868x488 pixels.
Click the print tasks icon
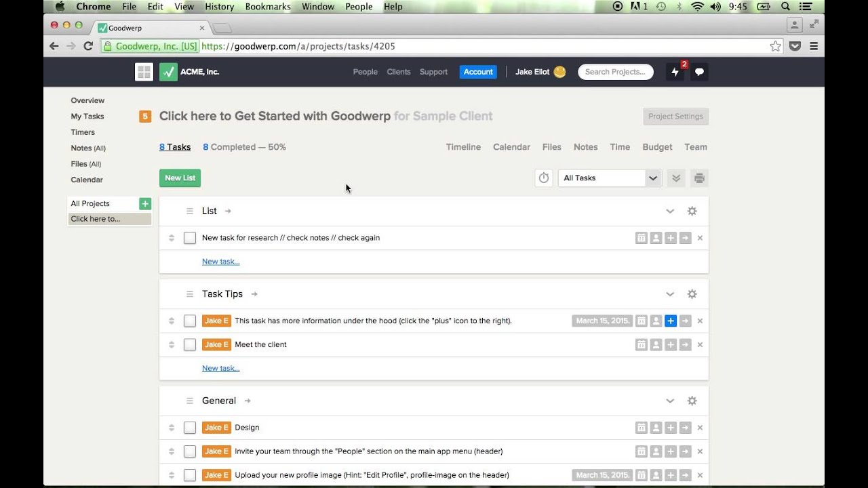click(699, 178)
